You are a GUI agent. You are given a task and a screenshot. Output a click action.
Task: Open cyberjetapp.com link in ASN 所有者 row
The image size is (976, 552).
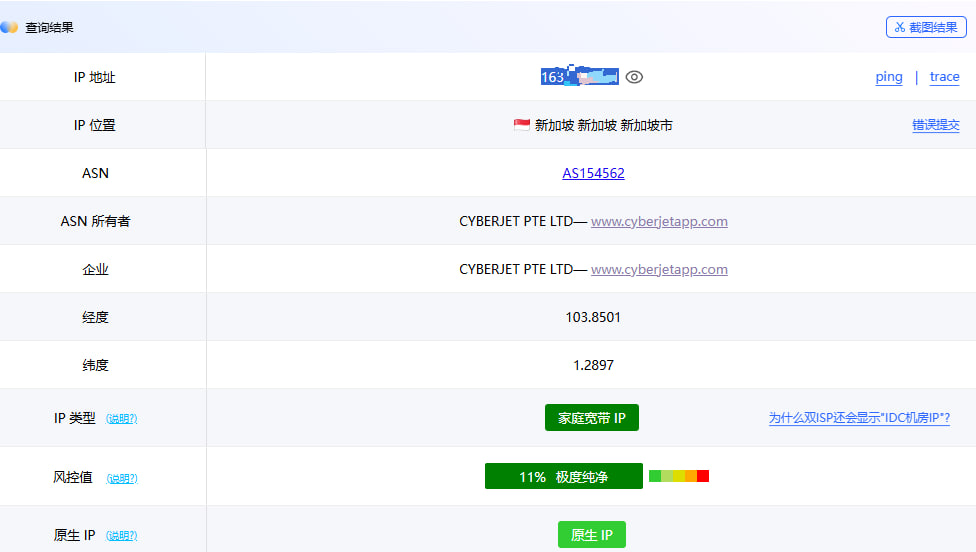(659, 221)
